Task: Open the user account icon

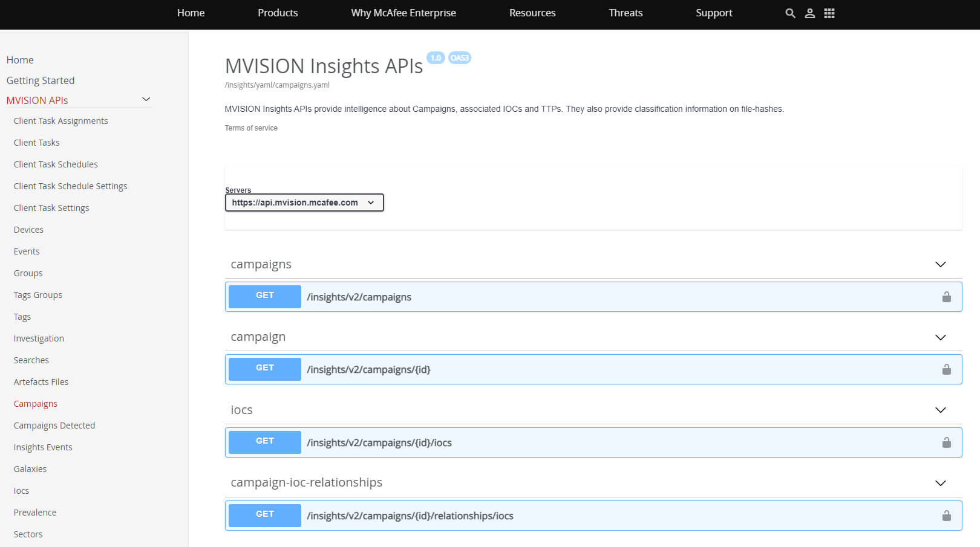Action: click(x=810, y=13)
